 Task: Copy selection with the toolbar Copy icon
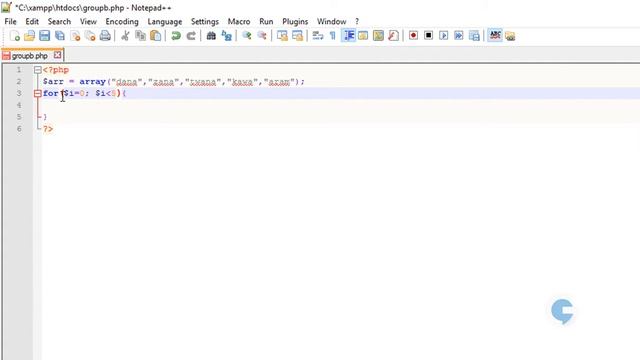point(140,36)
